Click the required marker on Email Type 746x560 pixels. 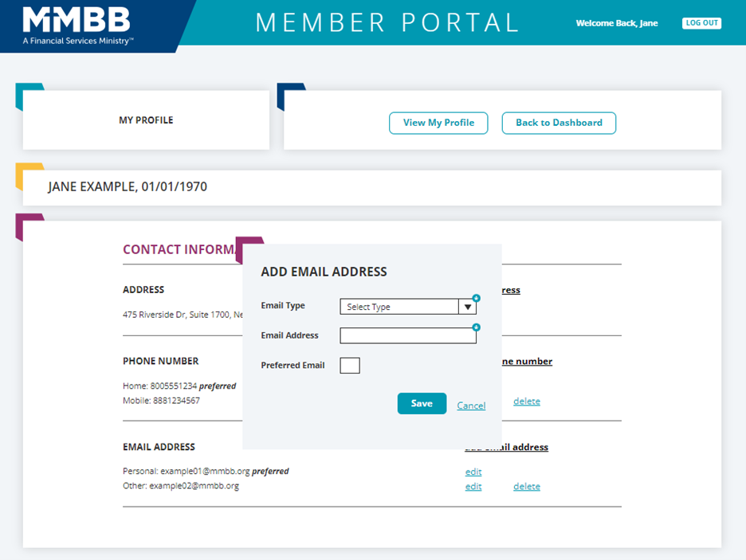click(x=476, y=298)
